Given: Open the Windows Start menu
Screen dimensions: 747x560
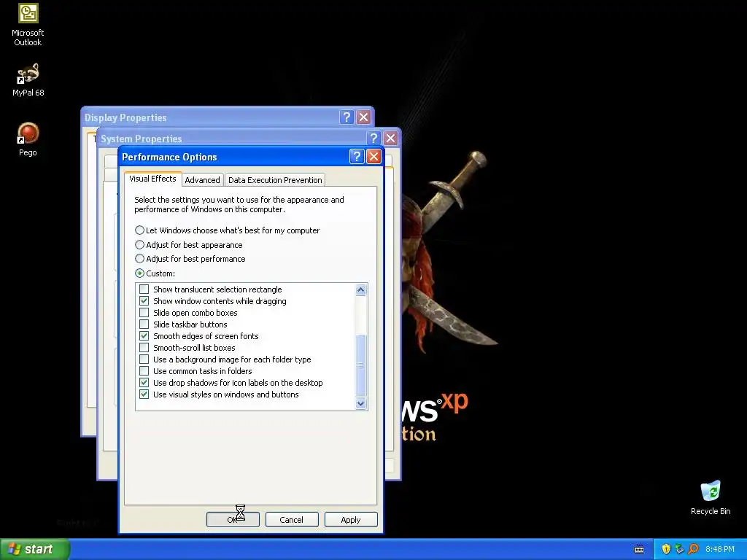Looking at the screenshot, I should [x=35, y=549].
